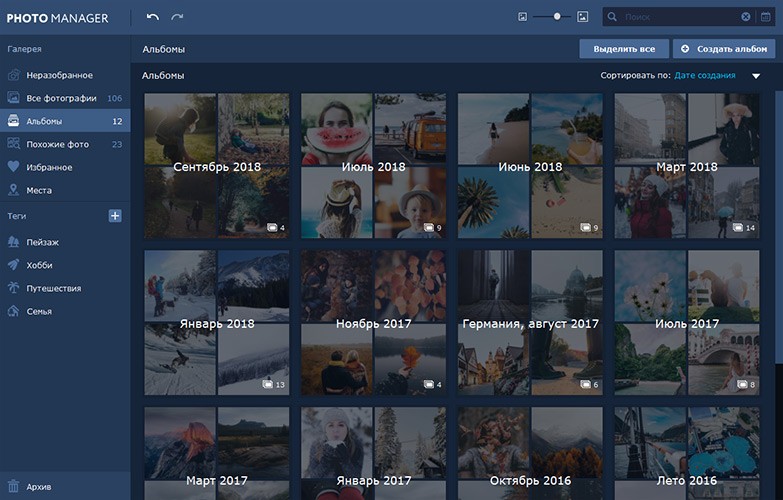The height and width of the screenshot is (500, 783).
Task: Open the Июнь 2018 album
Action: (x=530, y=166)
